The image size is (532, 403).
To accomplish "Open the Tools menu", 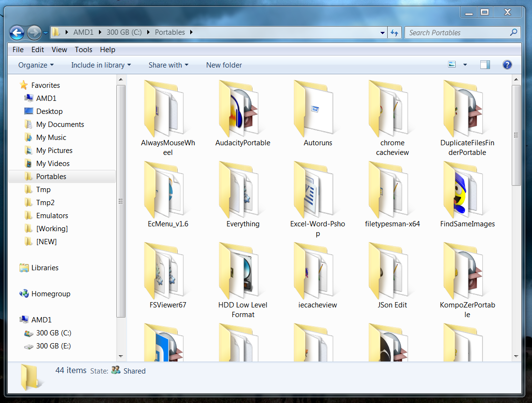I will click(83, 50).
